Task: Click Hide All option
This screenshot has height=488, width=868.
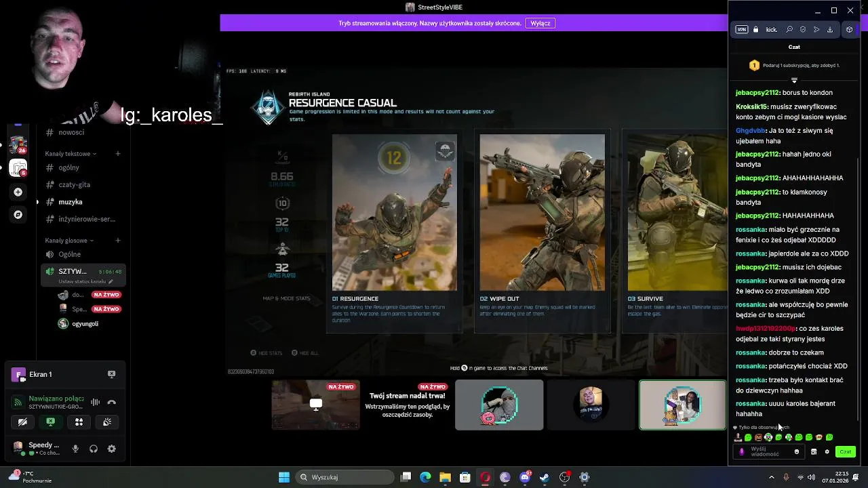Action: point(304,353)
